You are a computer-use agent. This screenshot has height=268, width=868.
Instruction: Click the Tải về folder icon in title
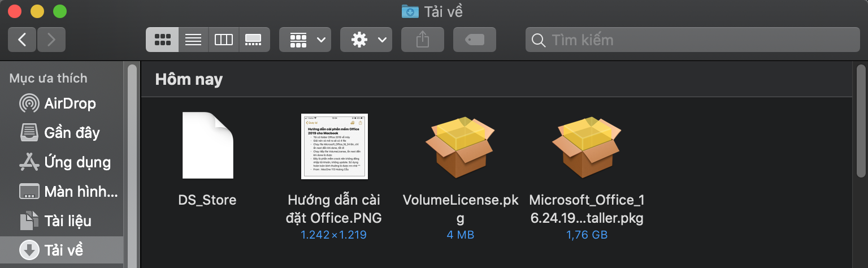click(x=410, y=11)
